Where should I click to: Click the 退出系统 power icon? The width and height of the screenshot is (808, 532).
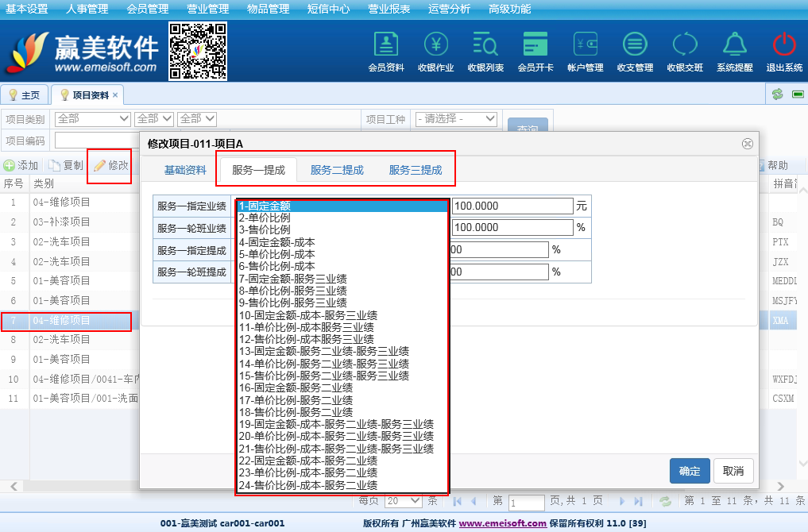pyautogui.click(x=783, y=52)
